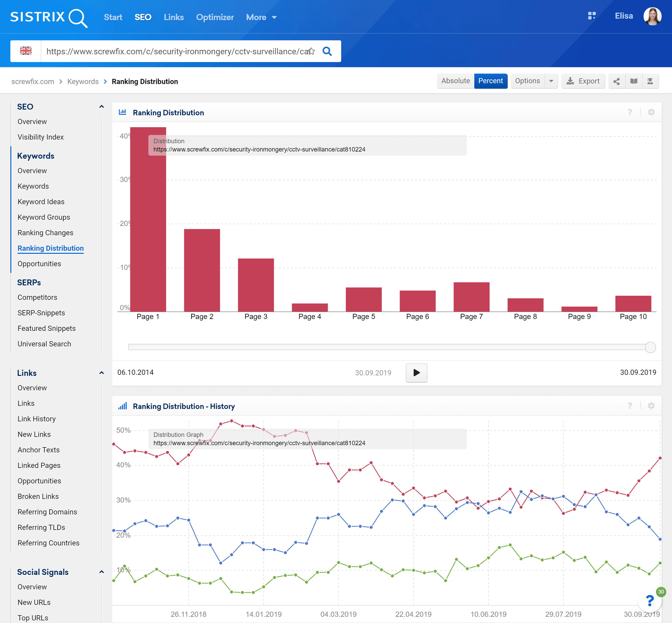Viewport: 672px width, 623px height.
Task: Click Ranking Distribution help question mark
Action: coord(630,112)
